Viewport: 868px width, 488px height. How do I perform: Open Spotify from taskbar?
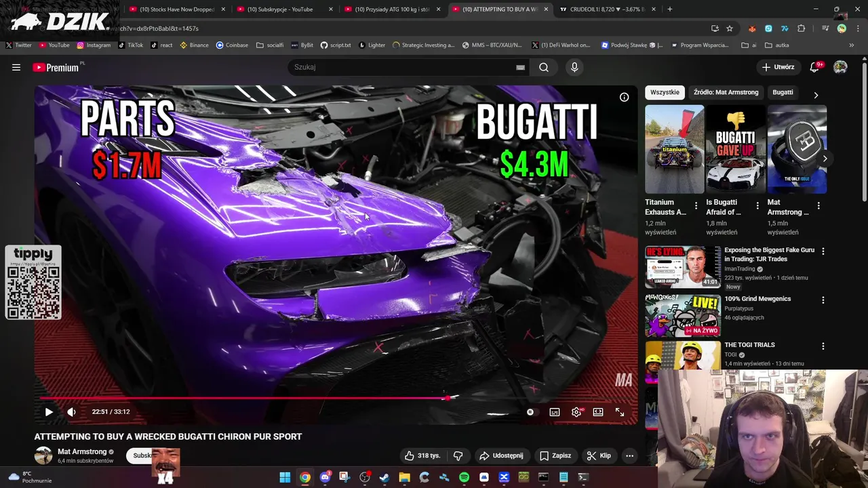[464, 477]
